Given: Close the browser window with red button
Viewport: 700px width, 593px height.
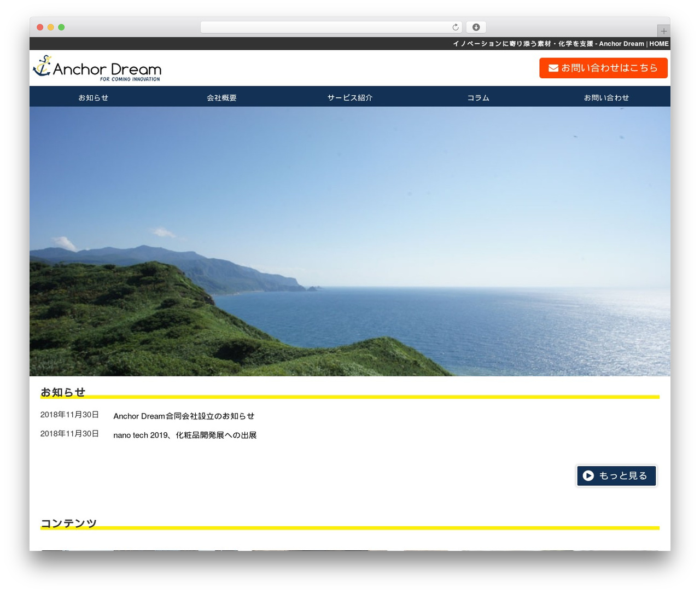Looking at the screenshot, I should coord(40,27).
